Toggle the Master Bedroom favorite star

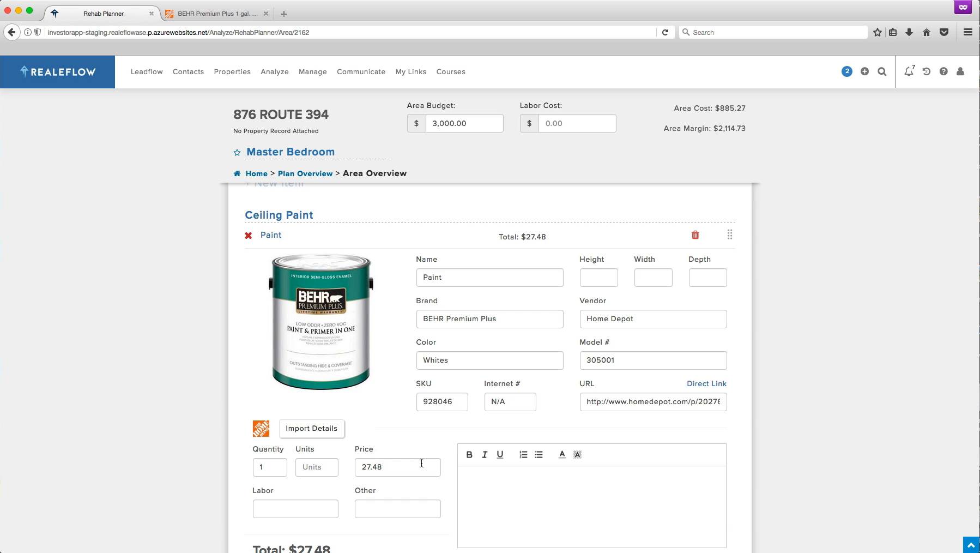(x=237, y=153)
